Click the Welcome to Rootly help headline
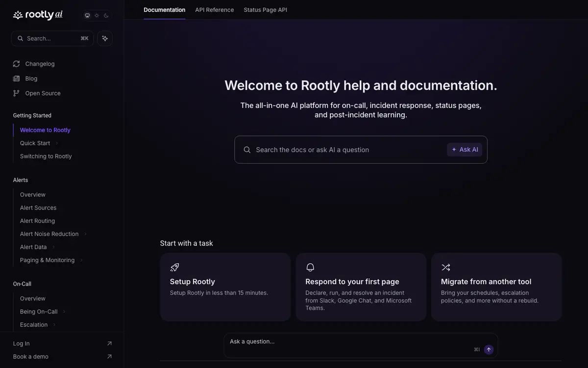 click(x=361, y=85)
